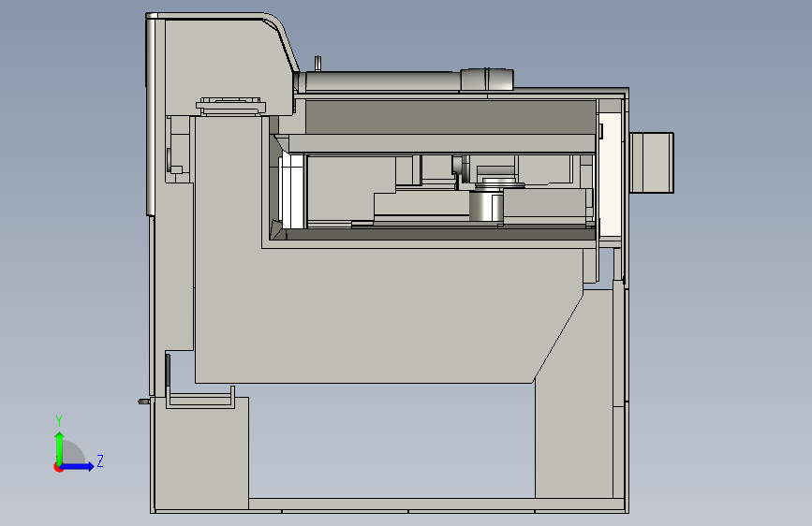Click the green Y axis arrow of the triad
Screen dimensions: 812x526
coord(59,447)
